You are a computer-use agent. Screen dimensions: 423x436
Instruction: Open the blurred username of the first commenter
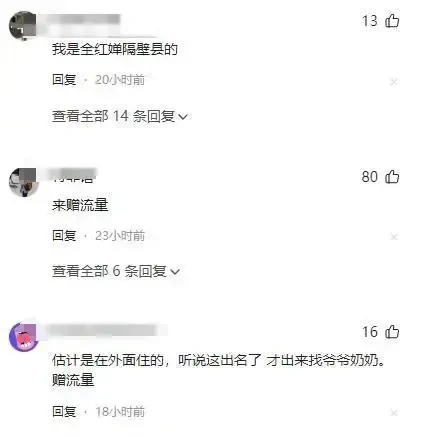(x=83, y=22)
